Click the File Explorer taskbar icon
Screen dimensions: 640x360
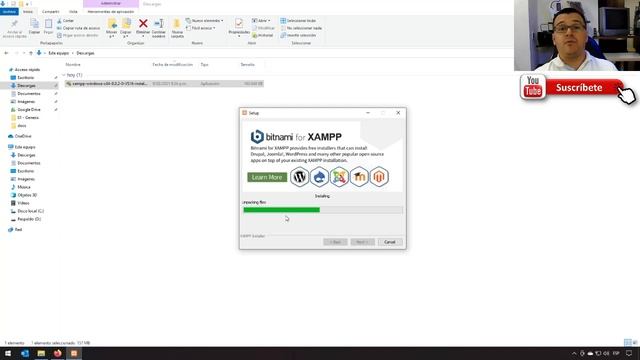(41, 353)
